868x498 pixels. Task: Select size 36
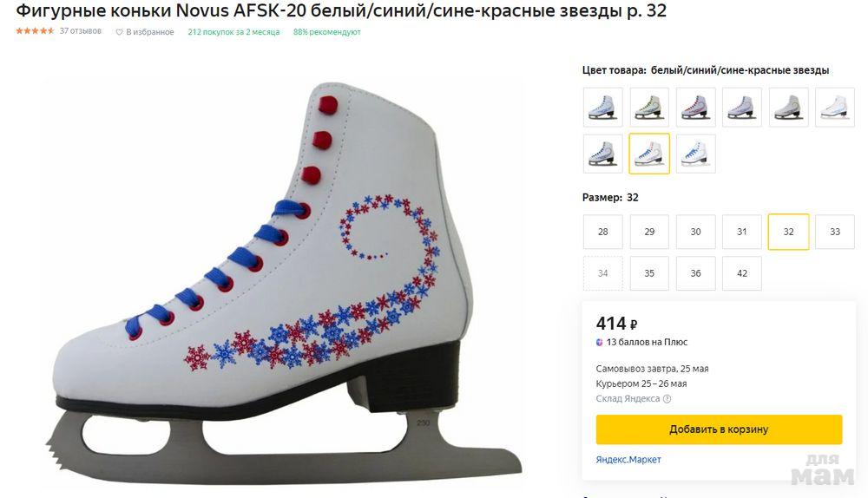(695, 273)
